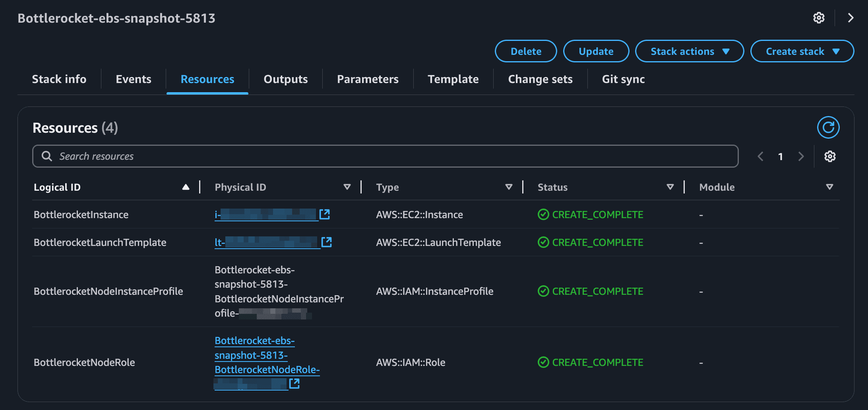The height and width of the screenshot is (410, 868).
Task: Switch to the Stack info tab
Action: 59,79
